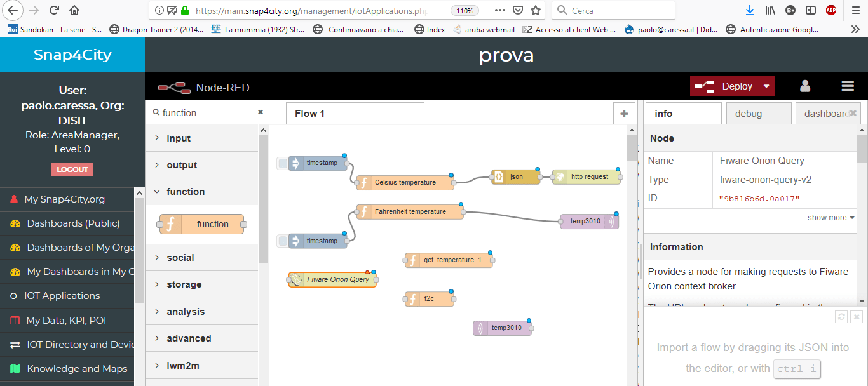Open My Data, KPI, POI menu item
The height and width of the screenshot is (386, 868).
(67, 321)
